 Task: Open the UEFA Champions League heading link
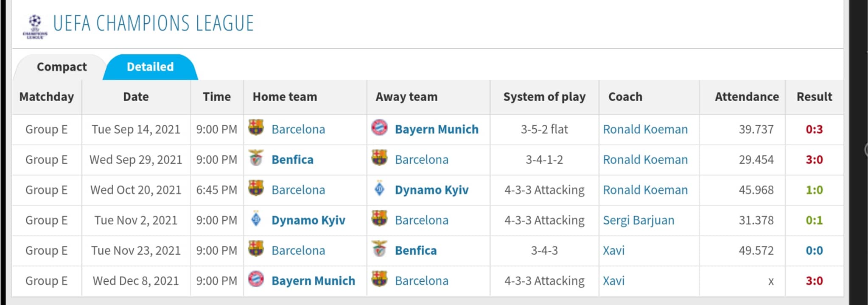(x=153, y=23)
